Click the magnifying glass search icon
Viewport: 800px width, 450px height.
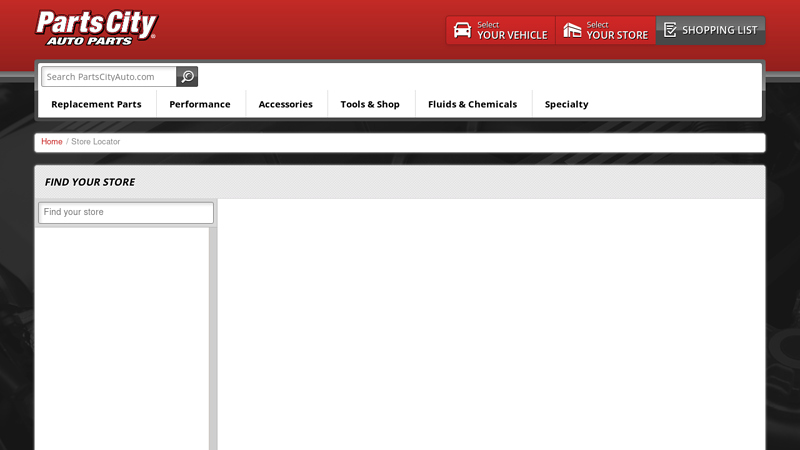(x=187, y=77)
